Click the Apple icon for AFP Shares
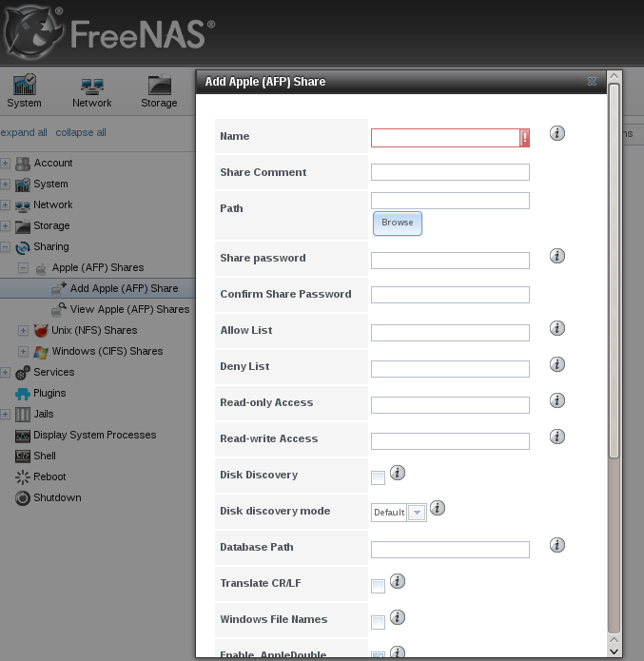The height and width of the screenshot is (661, 644). tap(41, 268)
